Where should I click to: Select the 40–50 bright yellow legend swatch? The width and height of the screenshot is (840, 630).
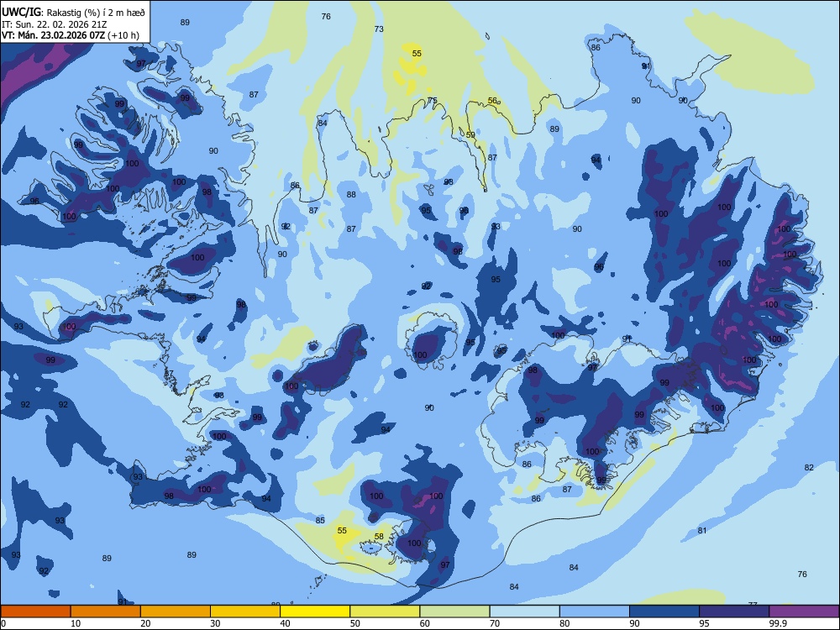tap(315, 612)
